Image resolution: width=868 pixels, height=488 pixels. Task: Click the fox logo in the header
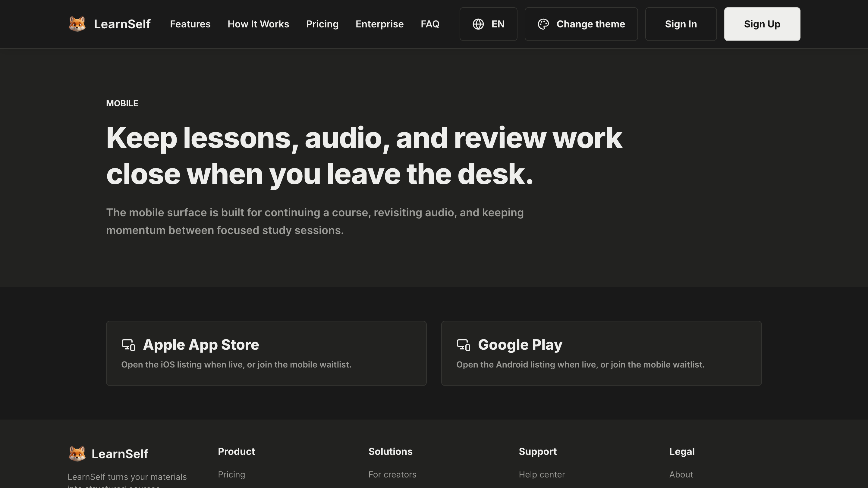point(77,24)
